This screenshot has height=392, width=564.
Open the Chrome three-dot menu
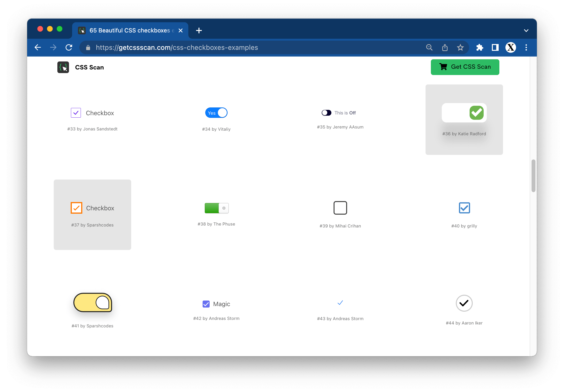(526, 47)
